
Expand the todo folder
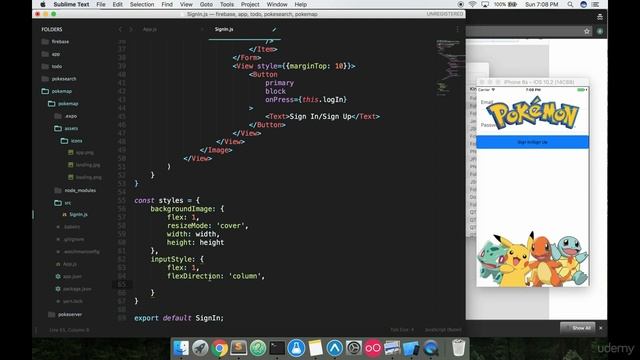click(x=52, y=66)
